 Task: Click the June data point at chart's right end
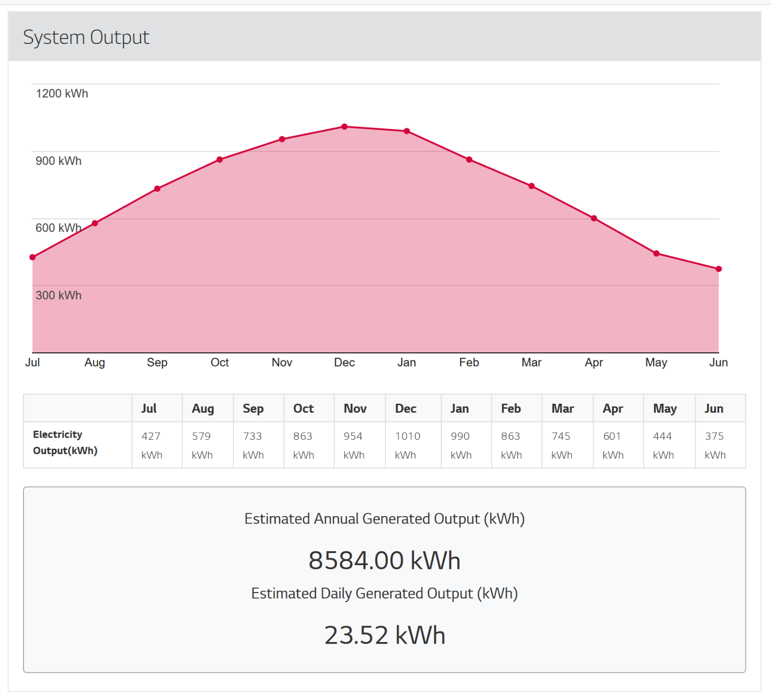719,268
